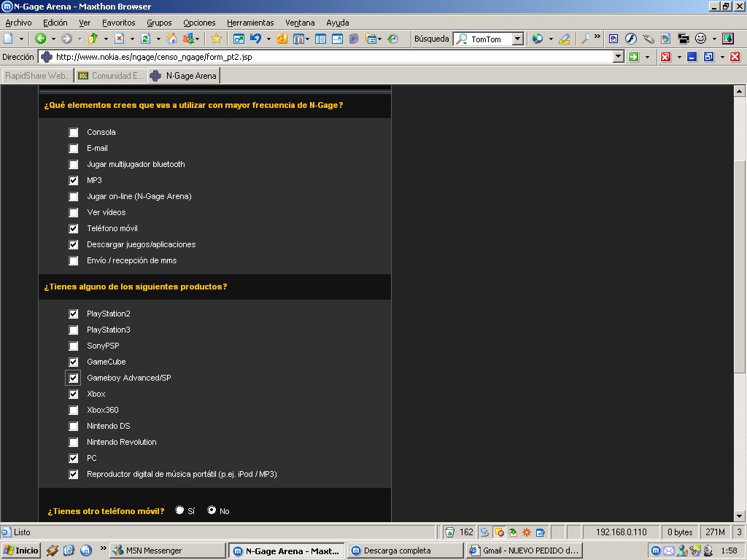Check the SonyPSP checkbox
The height and width of the screenshot is (560, 747).
pyautogui.click(x=74, y=346)
